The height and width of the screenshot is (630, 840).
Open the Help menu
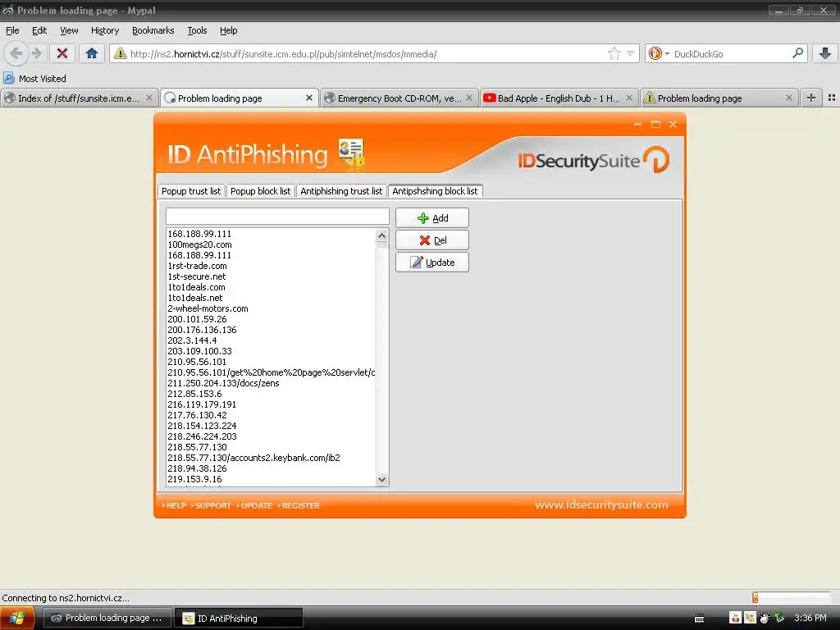pos(229,30)
